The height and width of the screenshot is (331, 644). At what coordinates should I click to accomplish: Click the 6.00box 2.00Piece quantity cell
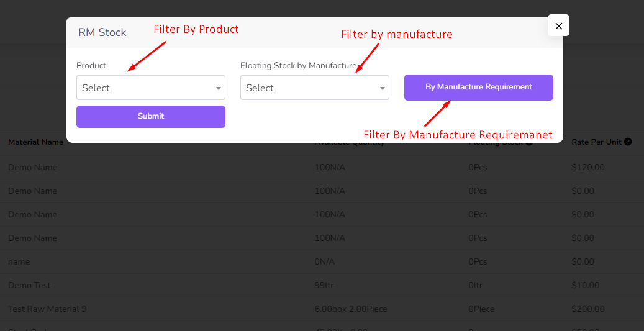coord(350,309)
